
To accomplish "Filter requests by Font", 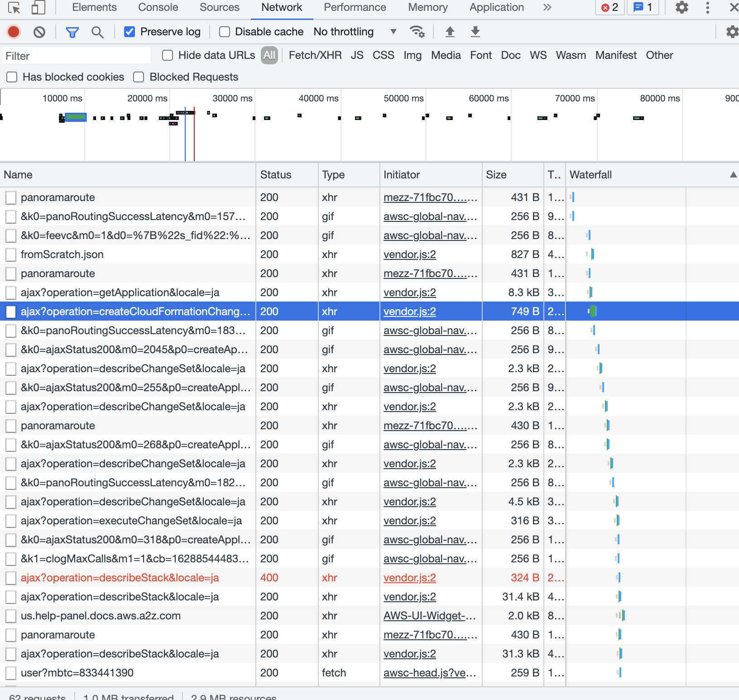I will (x=481, y=55).
